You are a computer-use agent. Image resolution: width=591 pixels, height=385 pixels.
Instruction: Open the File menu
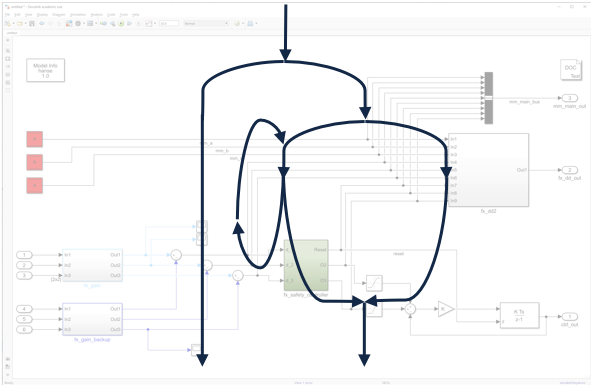(x=7, y=15)
